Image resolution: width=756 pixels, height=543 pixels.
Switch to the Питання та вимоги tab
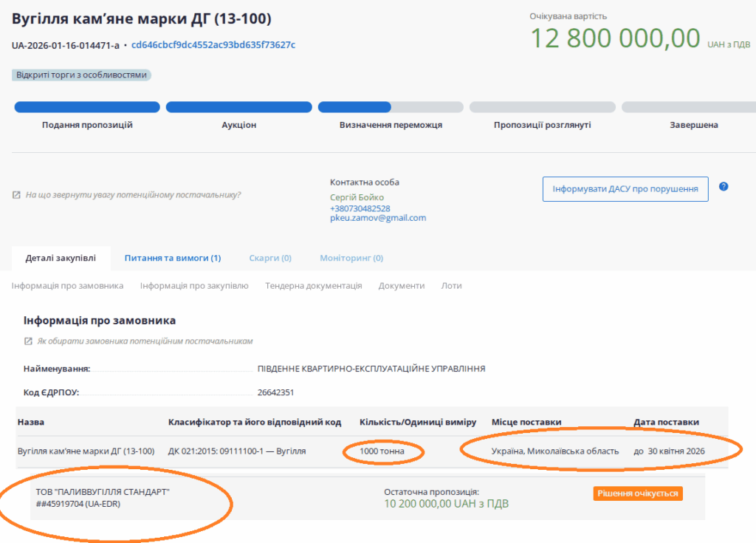pyautogui.click(x=173, y=259)
